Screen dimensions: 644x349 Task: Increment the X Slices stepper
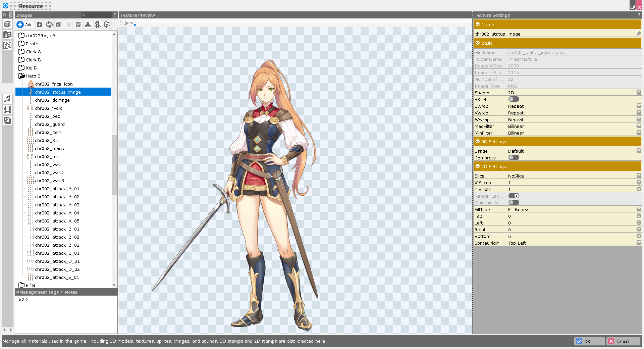point(639,183)
